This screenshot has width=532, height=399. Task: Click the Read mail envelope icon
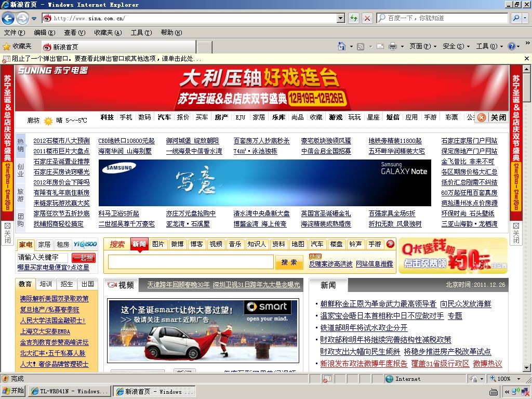380,46
